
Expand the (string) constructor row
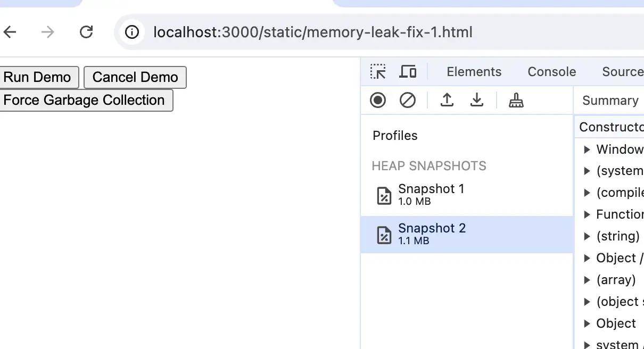[x=587, y=236]
